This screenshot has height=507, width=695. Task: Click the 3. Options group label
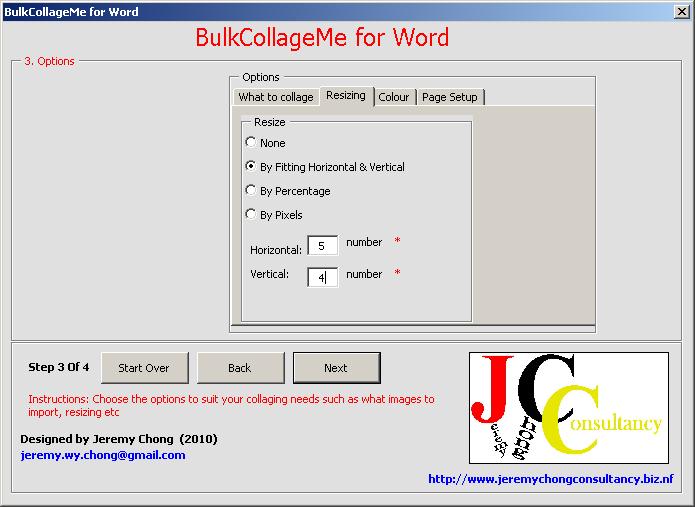(x=49, y=61)
